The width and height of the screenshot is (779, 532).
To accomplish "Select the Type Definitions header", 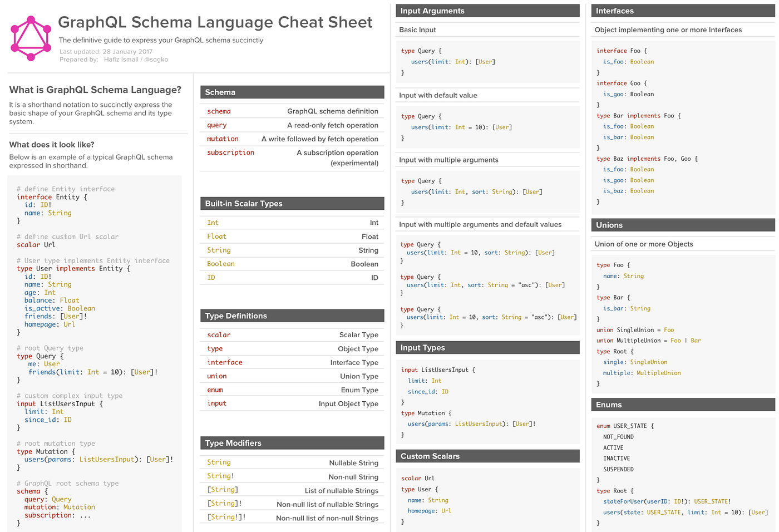I will pos(292,316).
